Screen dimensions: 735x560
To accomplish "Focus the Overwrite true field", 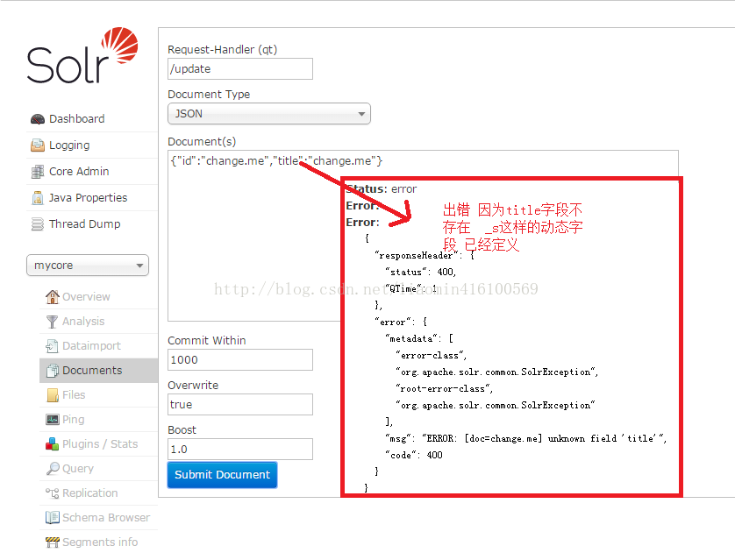I will (240, 405).
